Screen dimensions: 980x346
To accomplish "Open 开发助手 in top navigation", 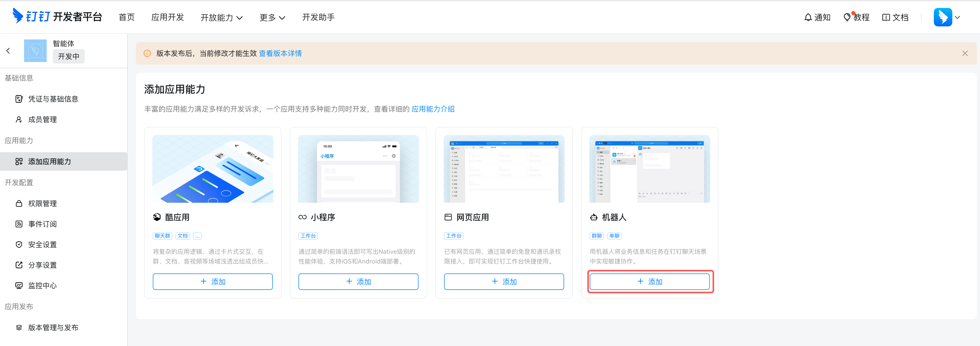I will 318,17.
